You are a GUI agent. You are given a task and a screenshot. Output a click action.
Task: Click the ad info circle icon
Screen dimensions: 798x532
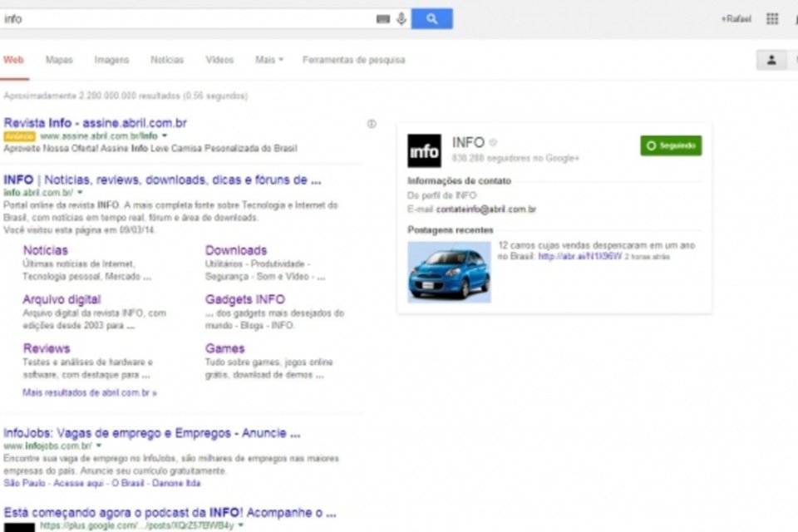pyautogui.click(x=372, y=124)
